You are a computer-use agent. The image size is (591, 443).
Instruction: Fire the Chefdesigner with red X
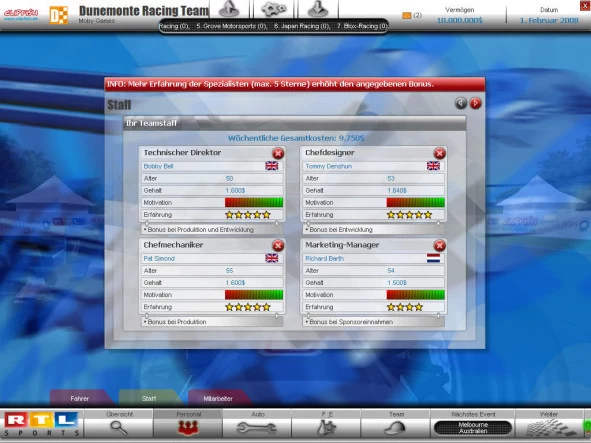pyautogui.click(x=439, y=153)
